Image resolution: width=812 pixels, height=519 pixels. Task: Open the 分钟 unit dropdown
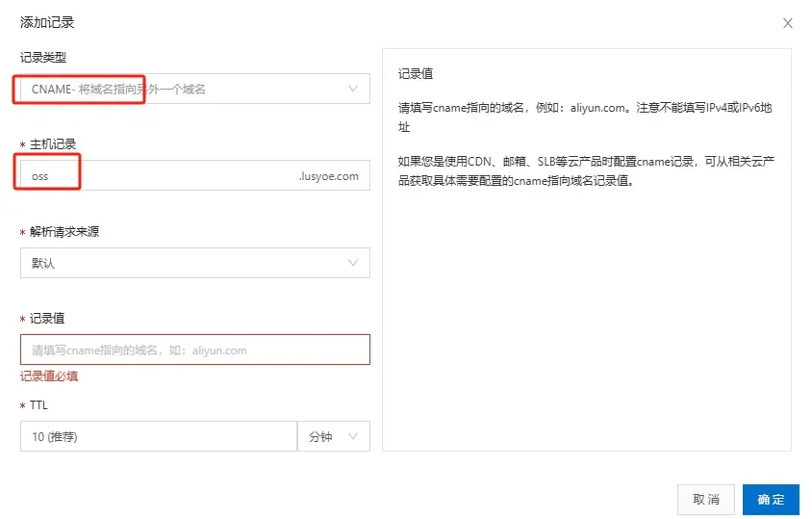334,436
